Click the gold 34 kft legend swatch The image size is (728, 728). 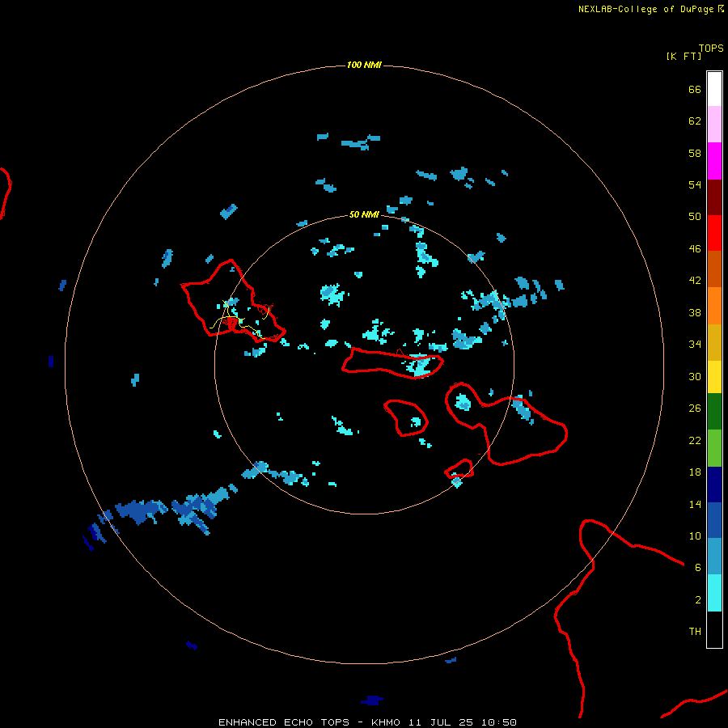tap(714, 342)
